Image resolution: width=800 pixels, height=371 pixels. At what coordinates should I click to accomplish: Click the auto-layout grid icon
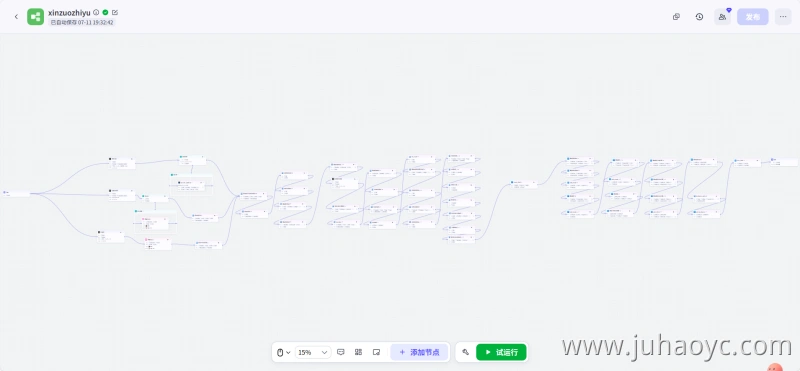pos(359,352)
